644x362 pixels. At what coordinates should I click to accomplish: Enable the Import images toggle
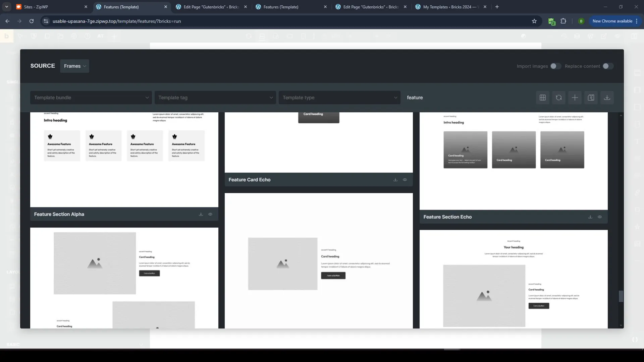555,66
